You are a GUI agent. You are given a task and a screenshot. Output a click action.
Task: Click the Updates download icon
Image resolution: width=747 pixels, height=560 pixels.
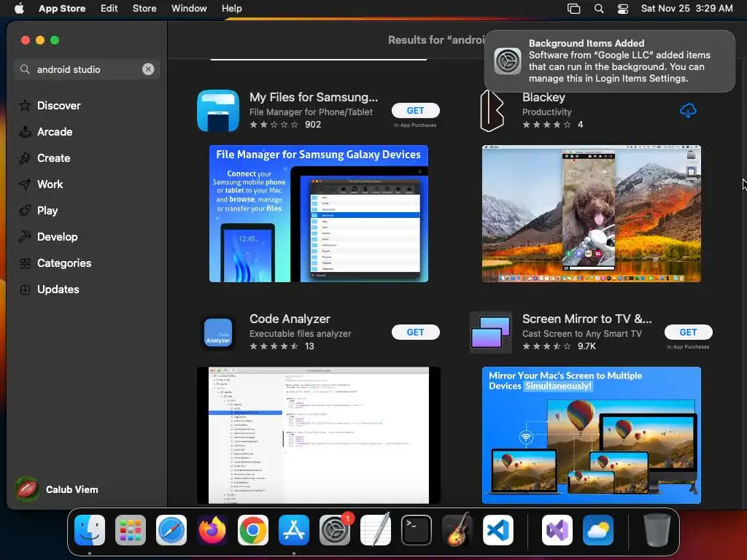pyautogui.click(x=25, y=289)
